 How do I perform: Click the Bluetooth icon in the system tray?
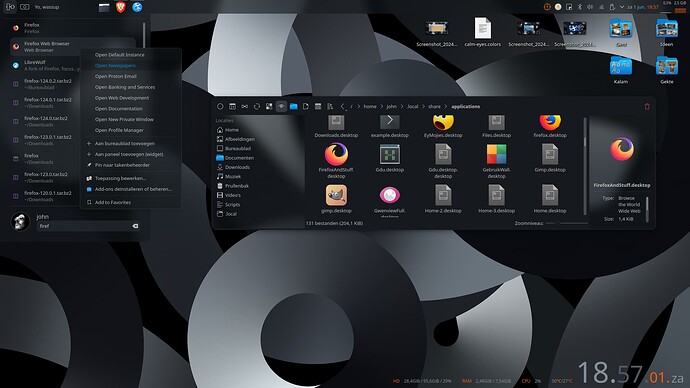tap(580, 7)
